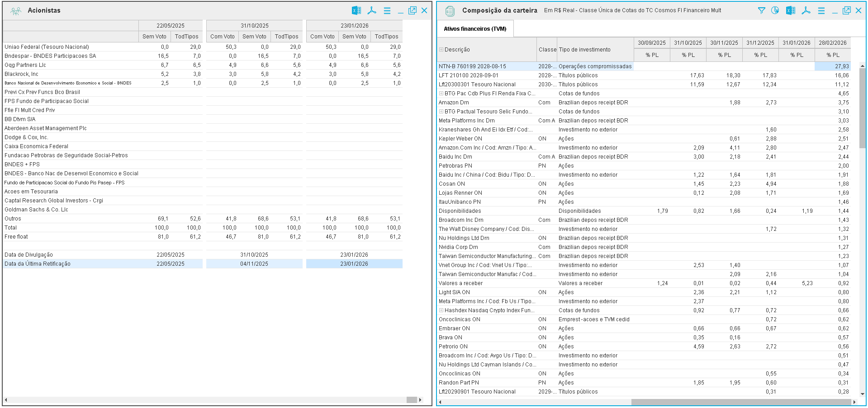Select the 'Kepler Weber ON' asset row
Viewport: 868px width, 408px height.
pyautogui.click(x=644, y=139)
